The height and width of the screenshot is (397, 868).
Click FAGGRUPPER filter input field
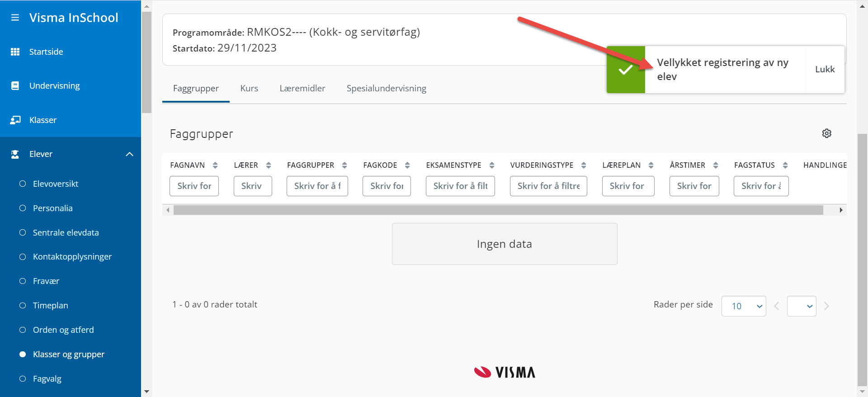pyautogui.click(x=317, y=186)
